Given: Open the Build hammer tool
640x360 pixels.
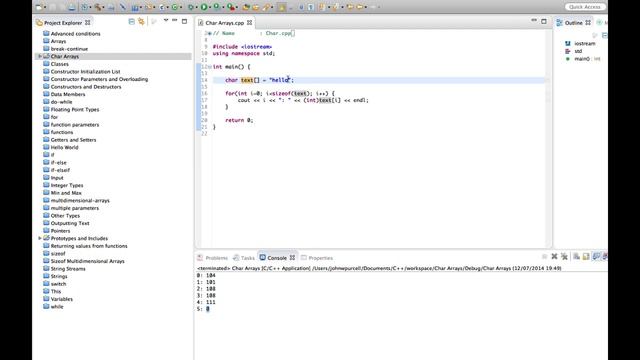Looking at the screenshot, I should [x=98, y=7].
